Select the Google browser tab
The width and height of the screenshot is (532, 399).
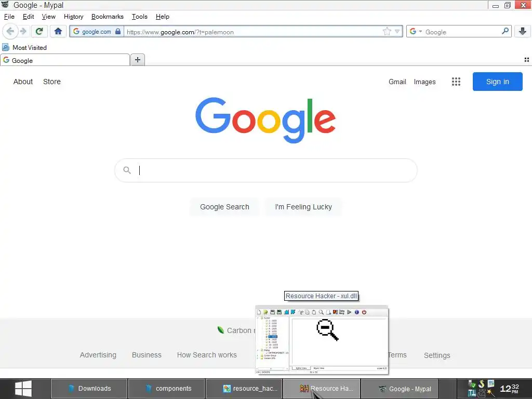pos(65,60)
